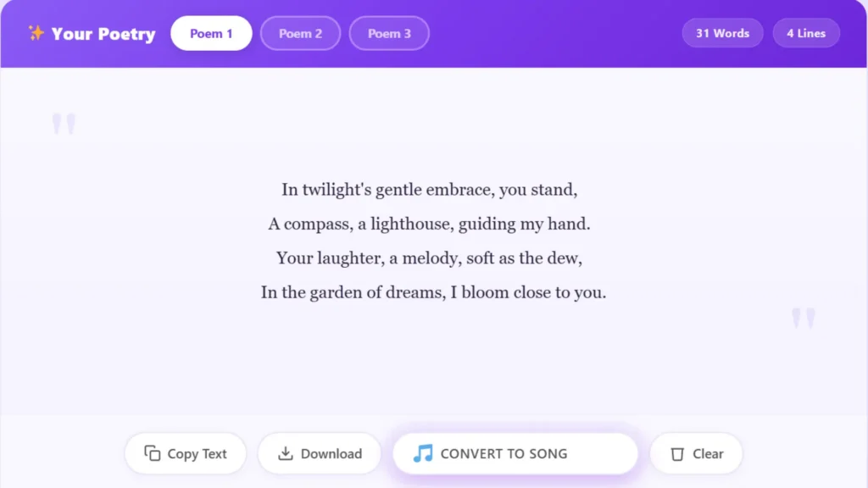Switch to the Poem 2 tab
Screen dimensions: 868x488
pos(300,33)
